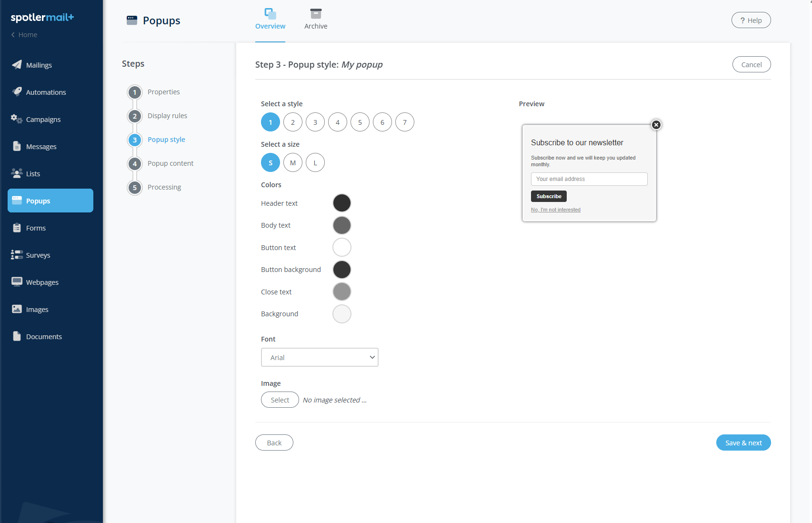The image size is (812, 523).
Task: Go back via Home chevron link
Action: pos(24,35)
